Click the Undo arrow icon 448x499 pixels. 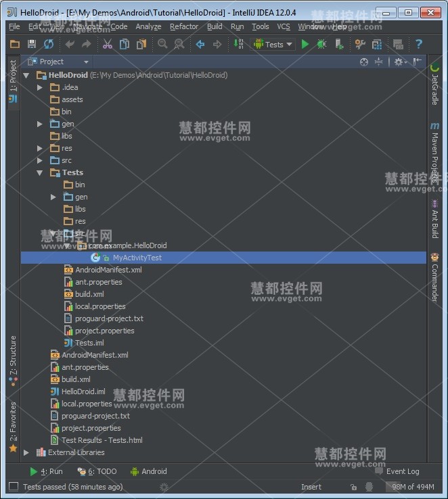pyautogui.click(x=70, y=44)
